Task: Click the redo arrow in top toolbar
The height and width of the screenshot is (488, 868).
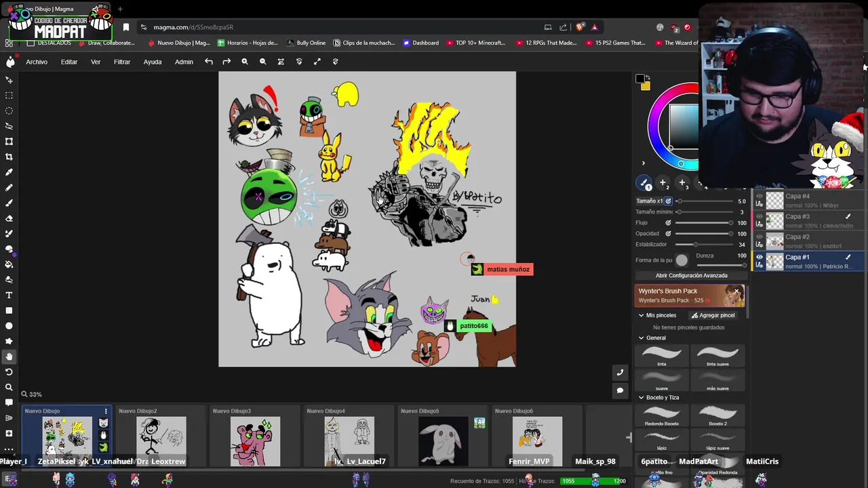Action: tap(226, 62)
